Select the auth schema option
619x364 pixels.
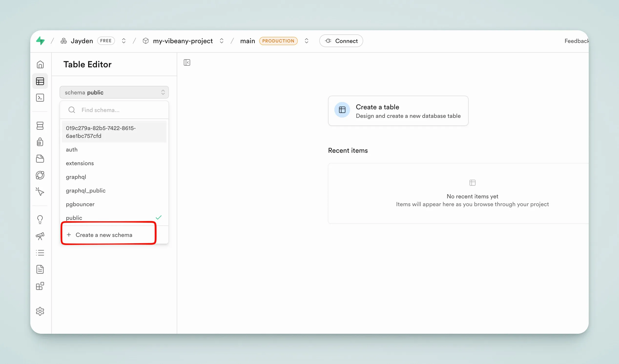click(72, 150)
